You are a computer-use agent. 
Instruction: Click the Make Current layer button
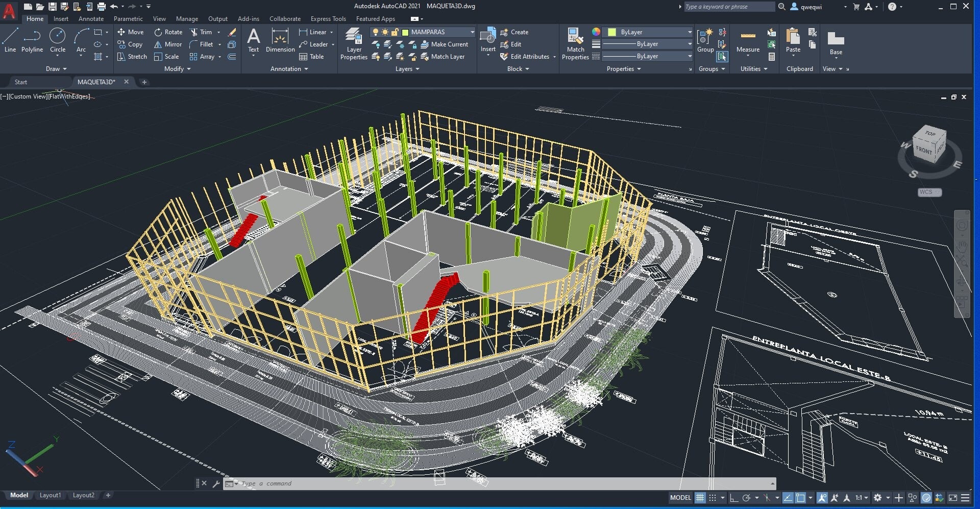click(444, 44)
